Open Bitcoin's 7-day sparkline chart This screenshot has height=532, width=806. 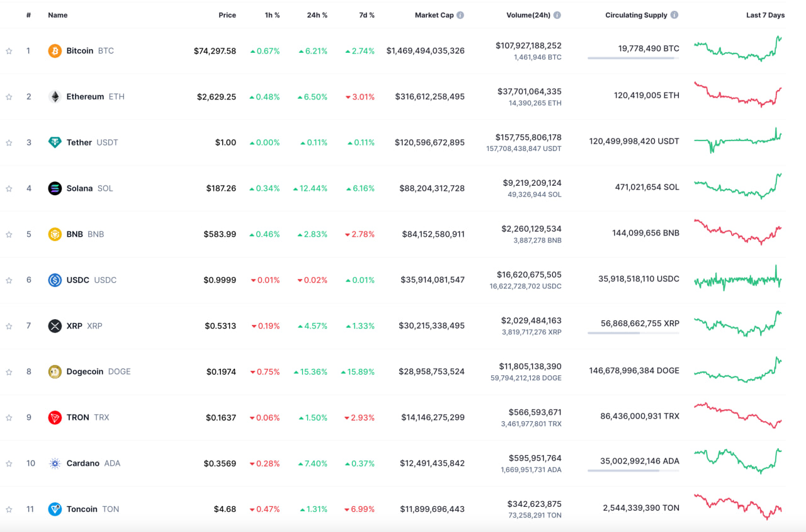point(738,49)
